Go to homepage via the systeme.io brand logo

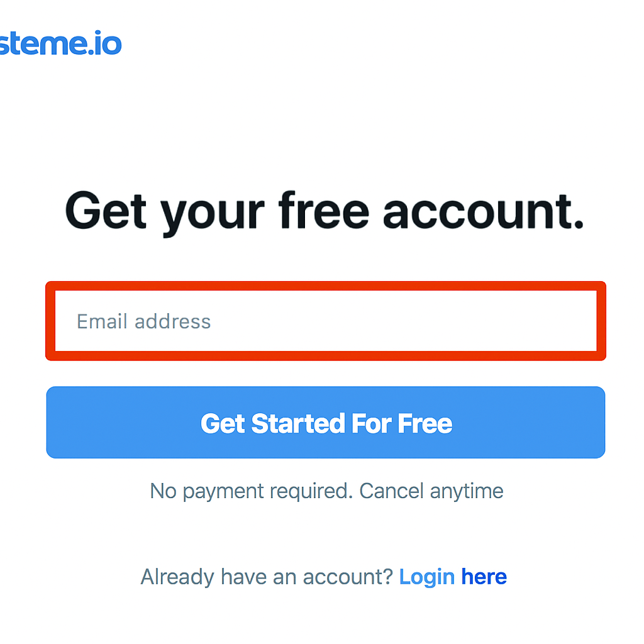pos(60,44)
